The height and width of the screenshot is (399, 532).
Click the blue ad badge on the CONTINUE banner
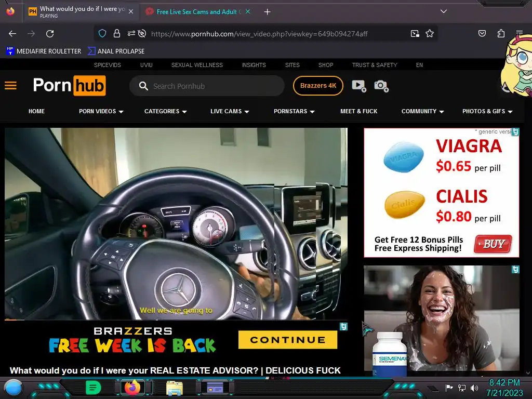tap(343, 327)
